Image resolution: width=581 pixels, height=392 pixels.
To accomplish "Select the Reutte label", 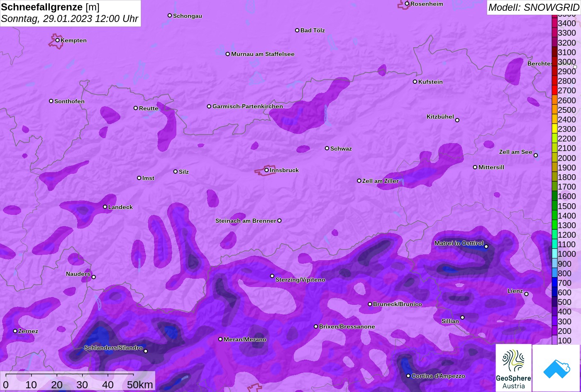I will pos(149,108).
